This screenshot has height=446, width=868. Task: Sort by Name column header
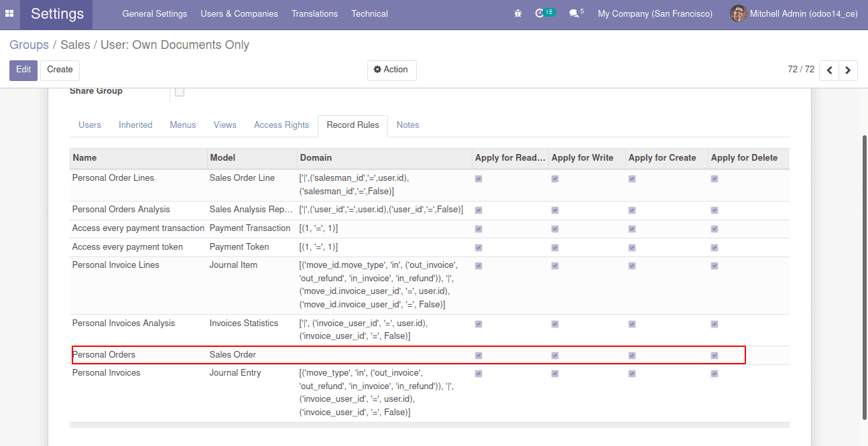pos(138,158)
